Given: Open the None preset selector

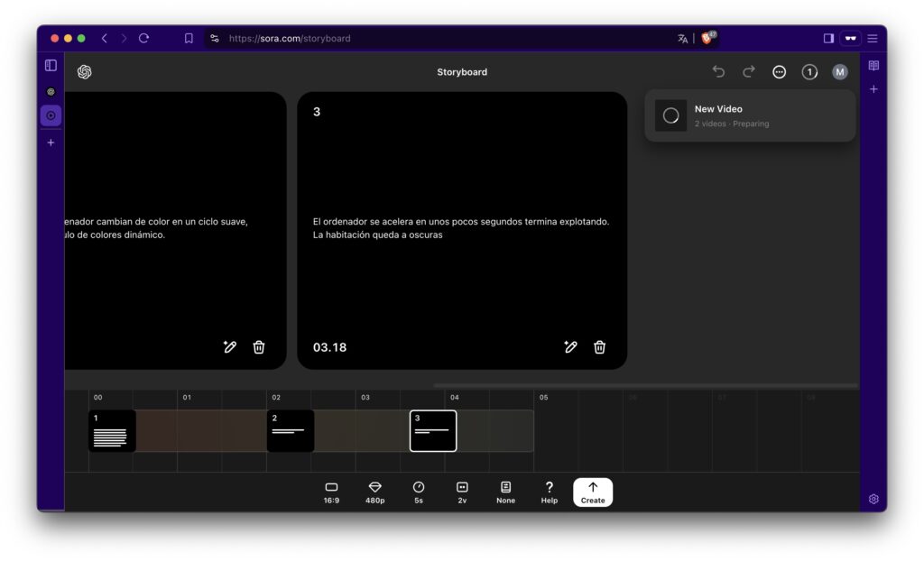Looking at the screenshot, I should coord(505,492).
